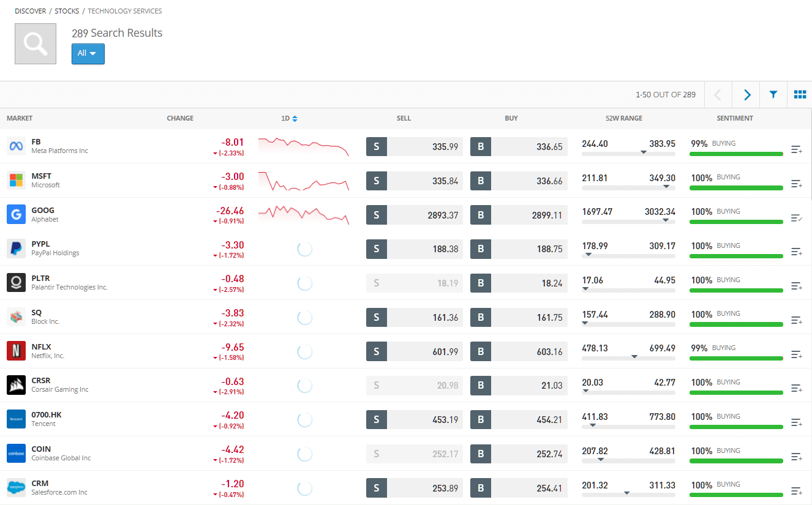This screenshot has height=505, width=812.
Task: Sell NFLX at 601.99
Action: click(415, 351)
